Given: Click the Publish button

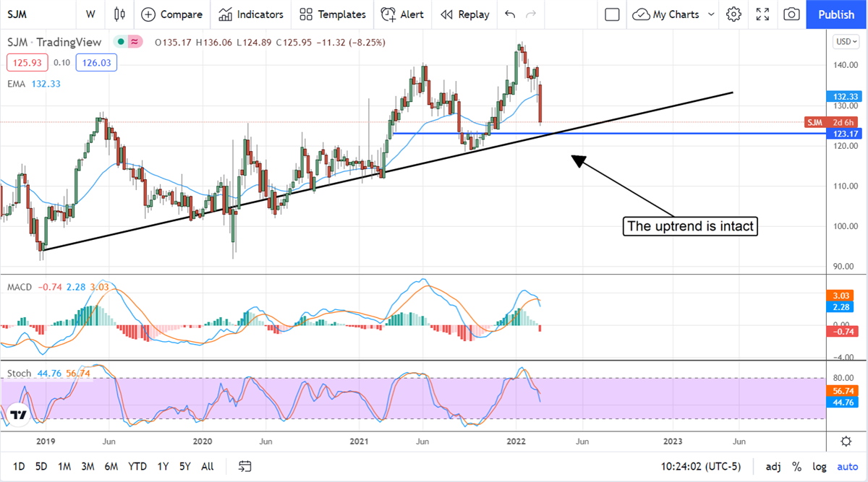Looking at the screenshot, I should pos(836,14).
